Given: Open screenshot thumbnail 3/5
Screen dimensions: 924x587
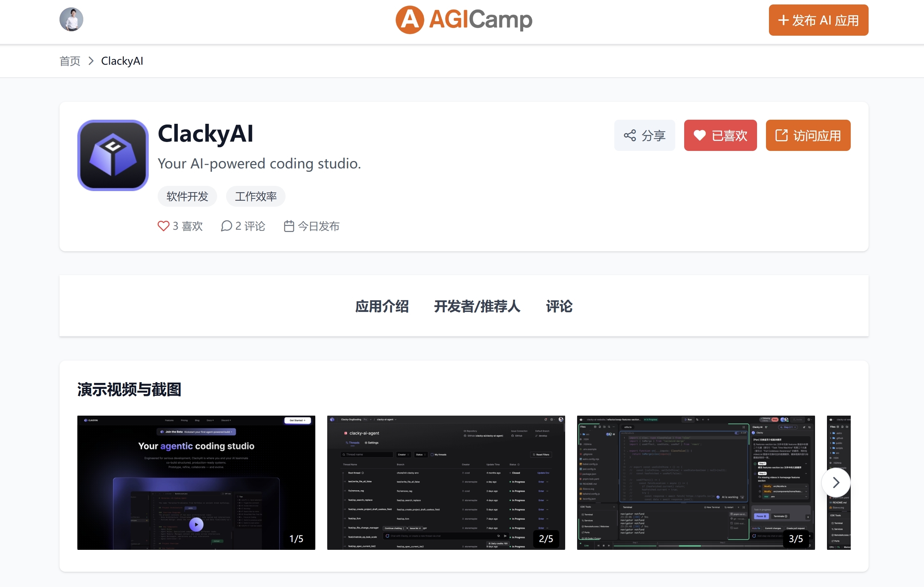Looking at the screenshot, I should [x=696, y=482].
